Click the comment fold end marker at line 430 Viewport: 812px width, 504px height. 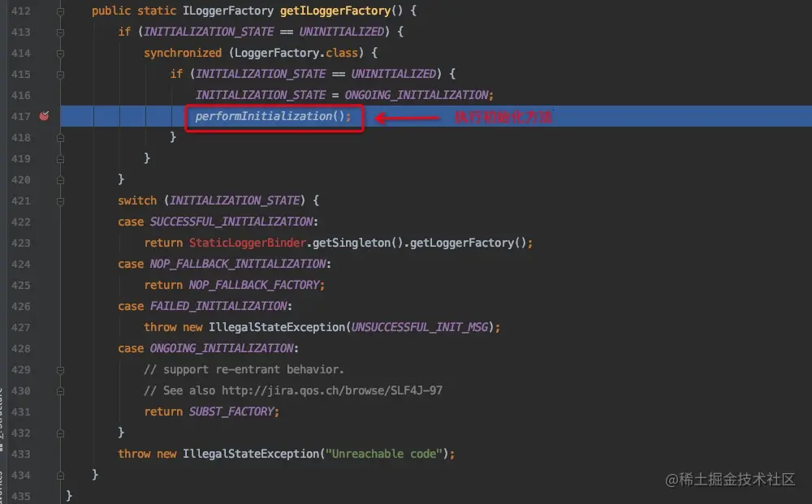click(x=61, y=391)
